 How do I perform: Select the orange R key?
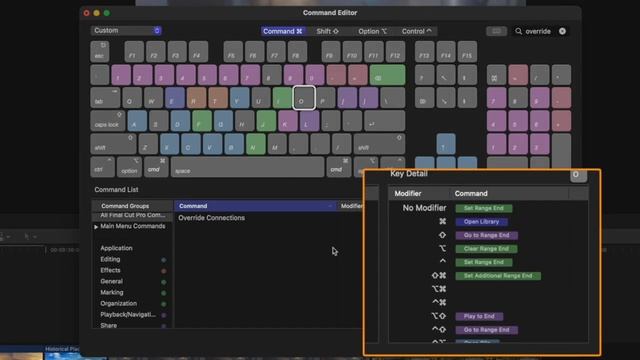[x=196, y=98]
